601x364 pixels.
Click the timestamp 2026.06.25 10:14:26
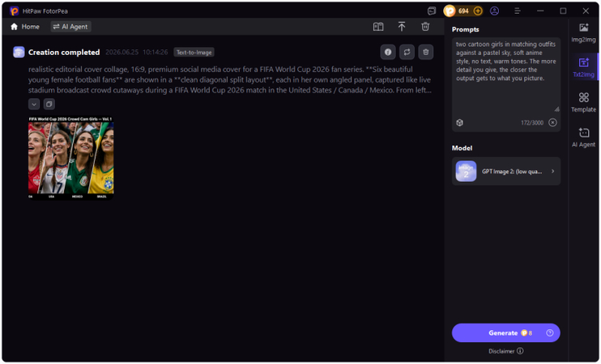tap(136, 52)
